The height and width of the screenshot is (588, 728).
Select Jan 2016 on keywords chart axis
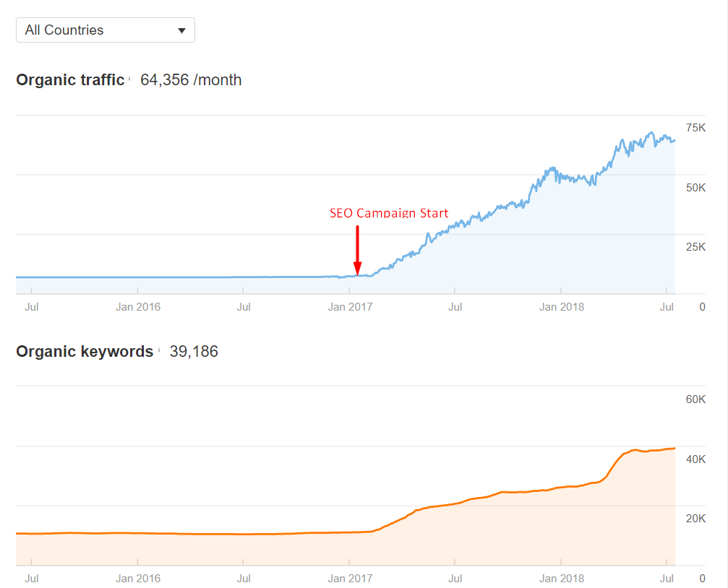138,579
